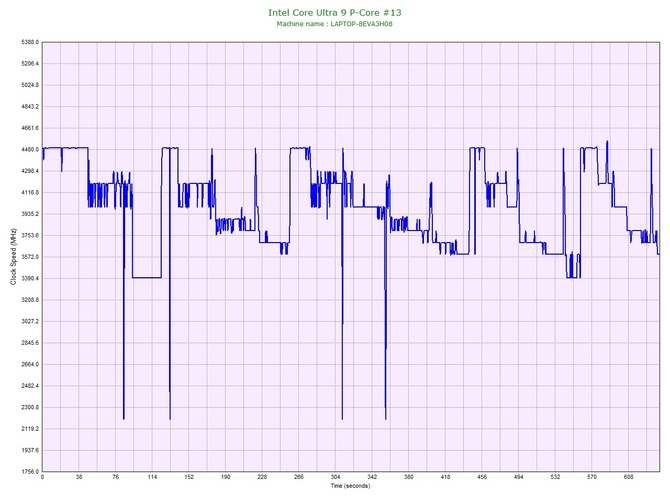Viewport: 670px width, 503px height.
Task: Click the 4480.0 y-axis value
Action: pos(30,150)
